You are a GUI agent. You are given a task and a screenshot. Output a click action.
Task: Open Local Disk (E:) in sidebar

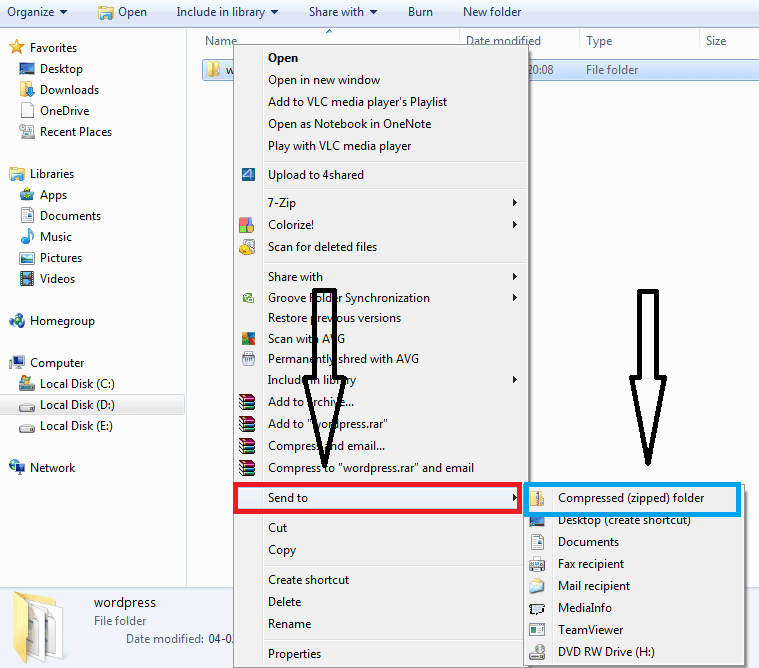click(x=76, y=426)
